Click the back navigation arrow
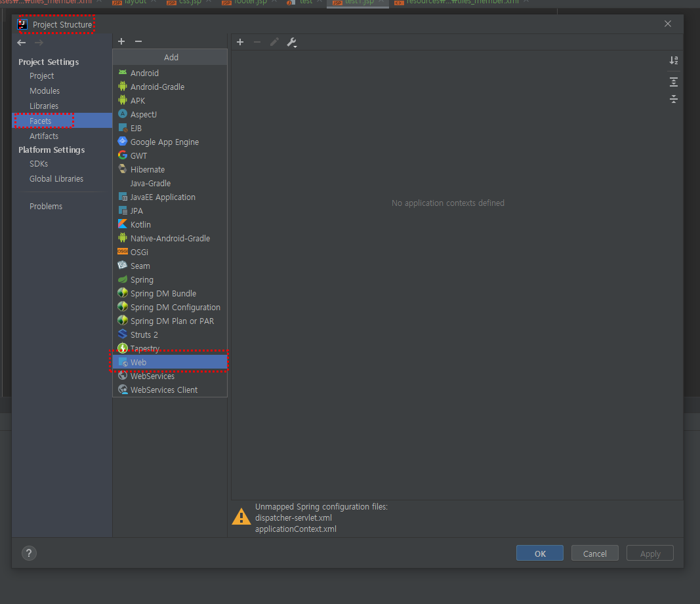 coord(22,43)
